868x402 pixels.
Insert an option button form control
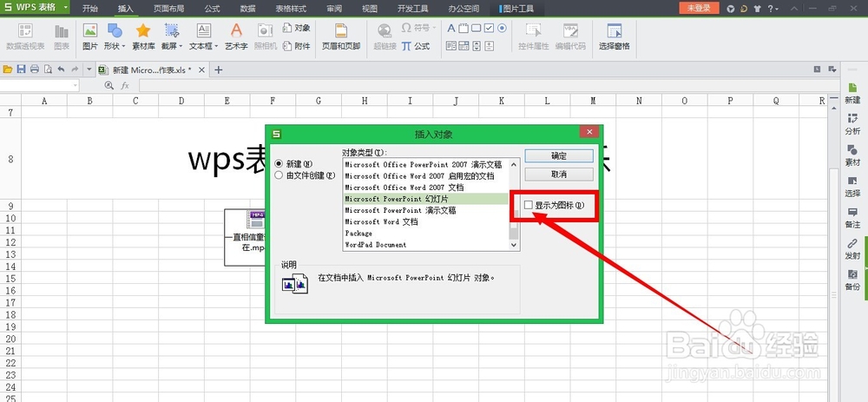[x=502, y=29]
